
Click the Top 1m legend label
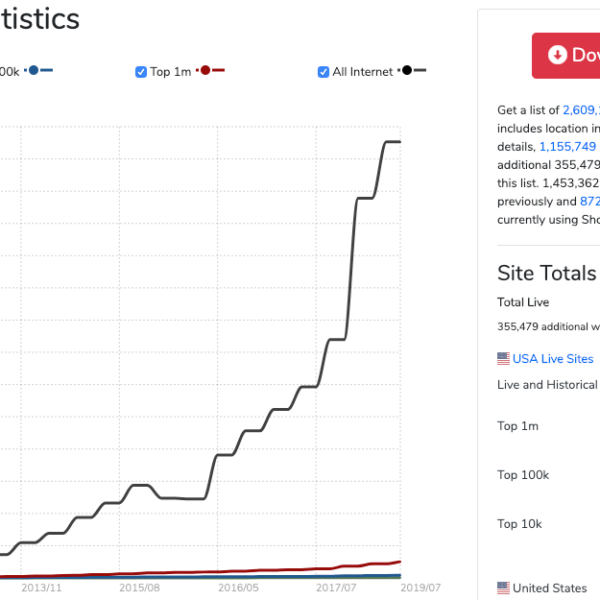click(x=172, y=72)
